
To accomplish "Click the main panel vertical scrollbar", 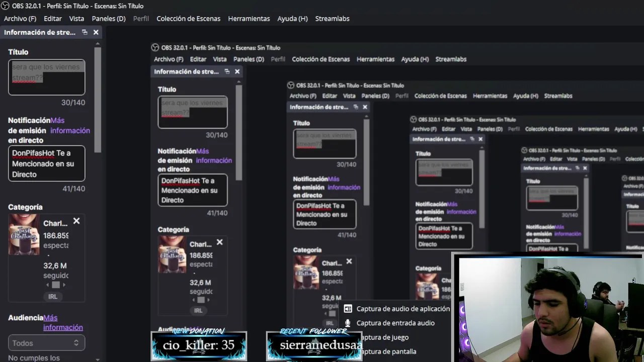I will tap(98, 101).
